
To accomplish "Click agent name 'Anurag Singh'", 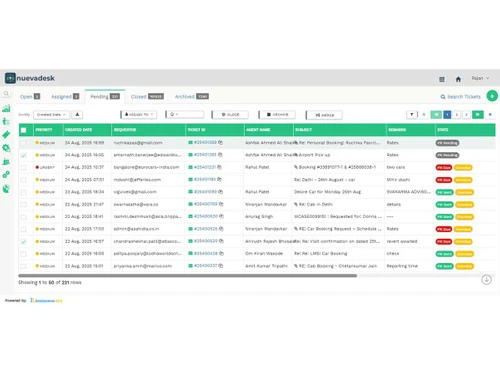I will coord(259,216).
